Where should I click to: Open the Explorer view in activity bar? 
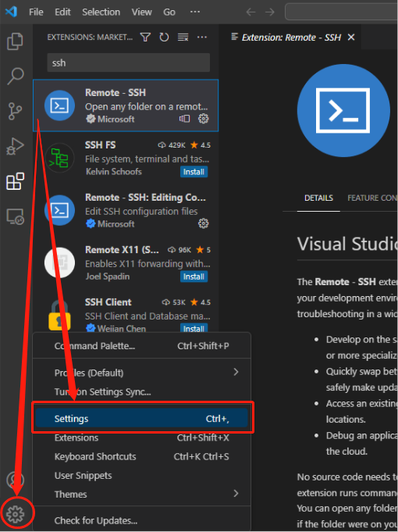pos(16,41)
